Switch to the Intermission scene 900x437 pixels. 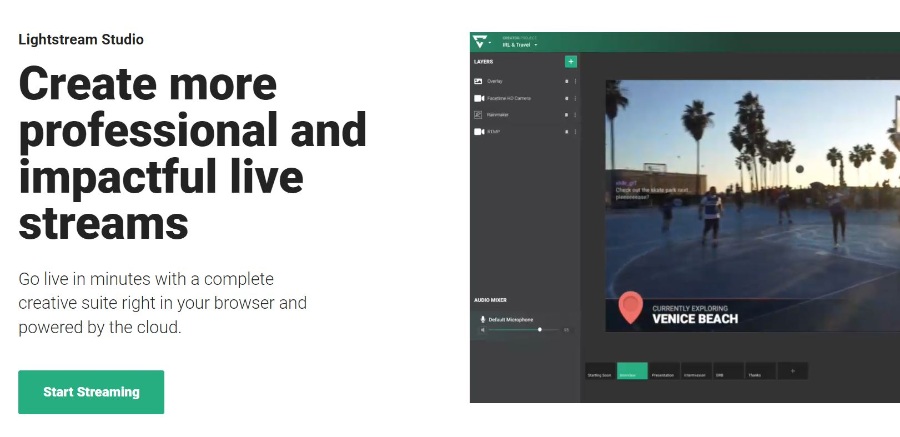click(x=696, y=371)
